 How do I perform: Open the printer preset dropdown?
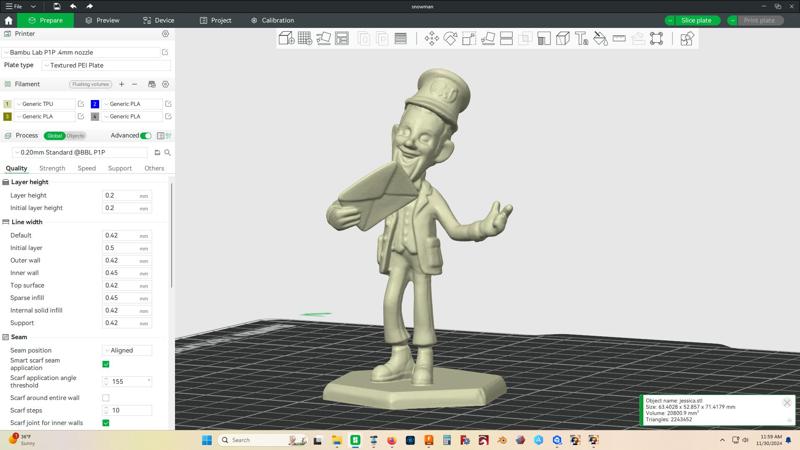pyautogui.click(x=81, y=52)
